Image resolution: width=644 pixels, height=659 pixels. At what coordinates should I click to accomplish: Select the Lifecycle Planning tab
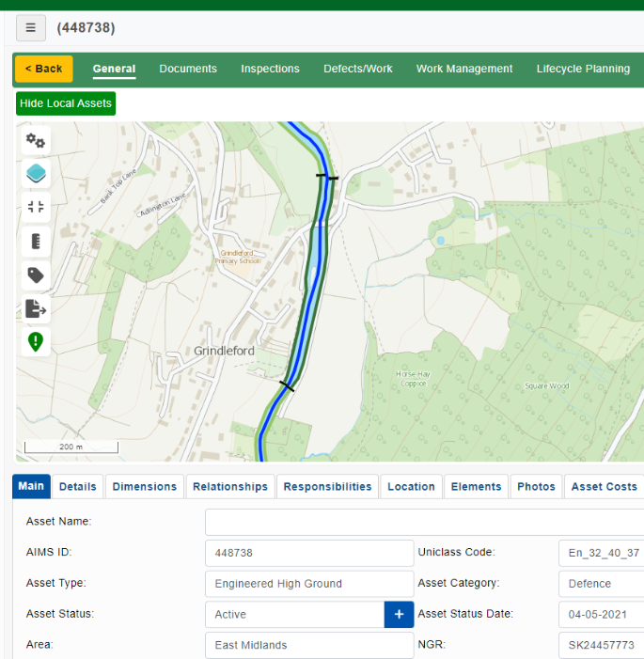[583, 69]
